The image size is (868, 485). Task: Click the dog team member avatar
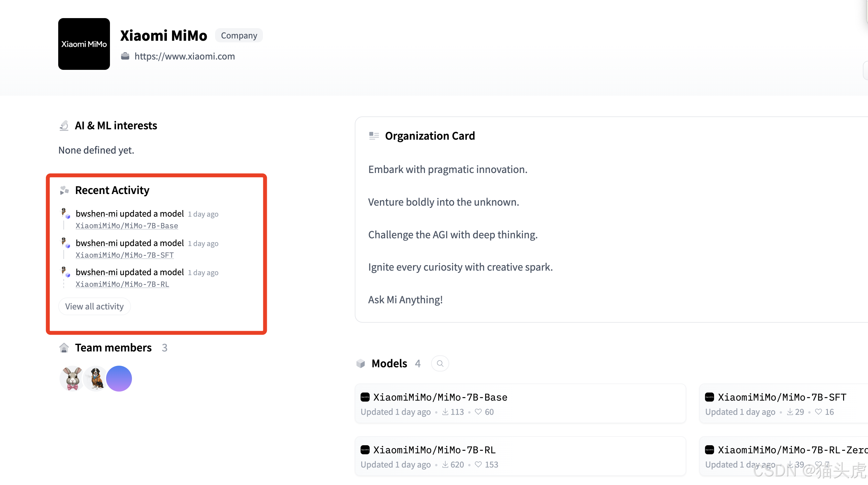(96, 378)
